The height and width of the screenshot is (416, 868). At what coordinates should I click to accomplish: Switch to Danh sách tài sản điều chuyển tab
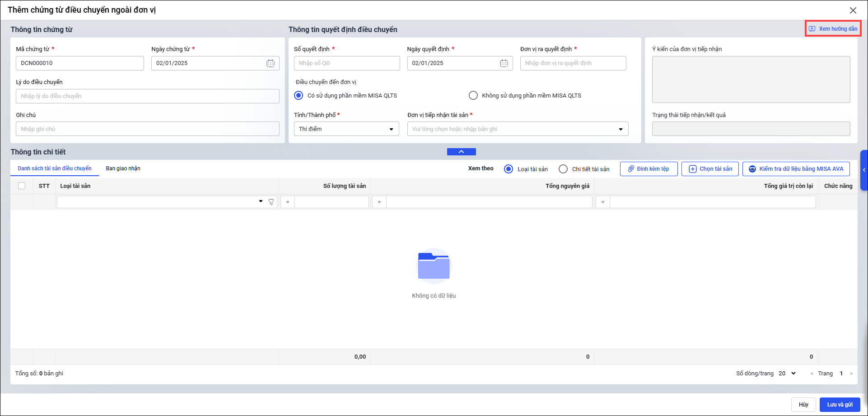55,168
